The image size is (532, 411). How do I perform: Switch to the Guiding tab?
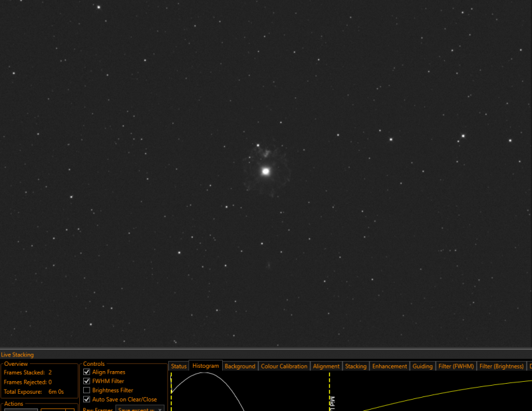click(422, 366)
